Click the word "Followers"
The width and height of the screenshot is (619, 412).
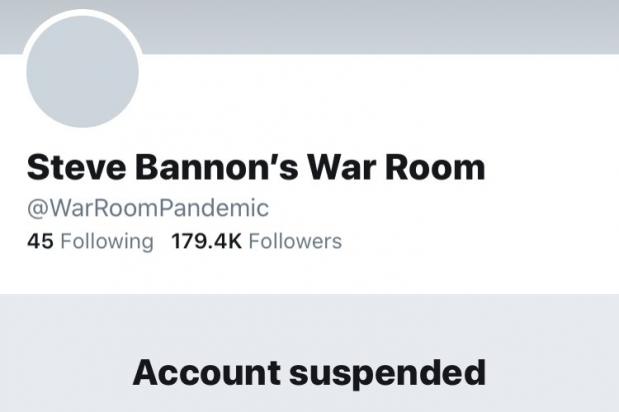point(295,241)
